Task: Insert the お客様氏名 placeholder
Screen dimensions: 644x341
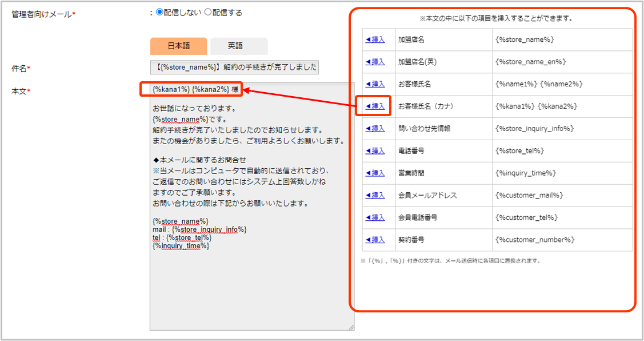Action: [375, 84]
